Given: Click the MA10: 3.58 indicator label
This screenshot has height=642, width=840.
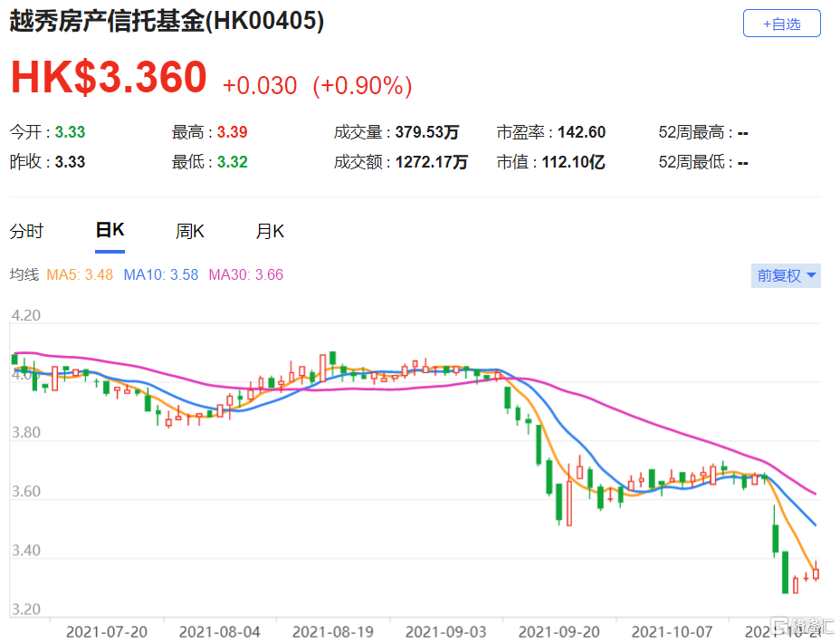Looking at the screenshot, I should tap(161, 275).
